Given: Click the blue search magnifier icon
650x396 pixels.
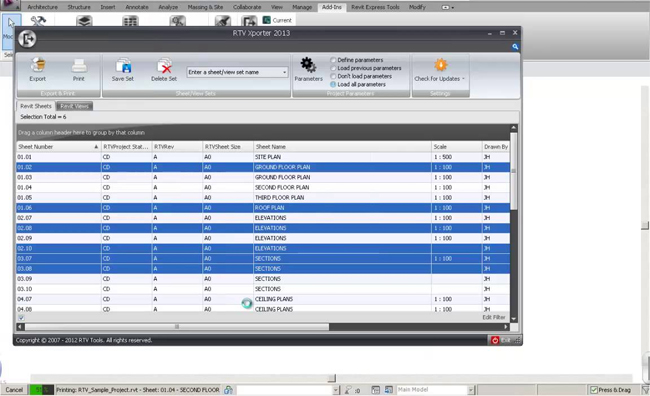Looking at the screenshot, I should pos(515,47).
